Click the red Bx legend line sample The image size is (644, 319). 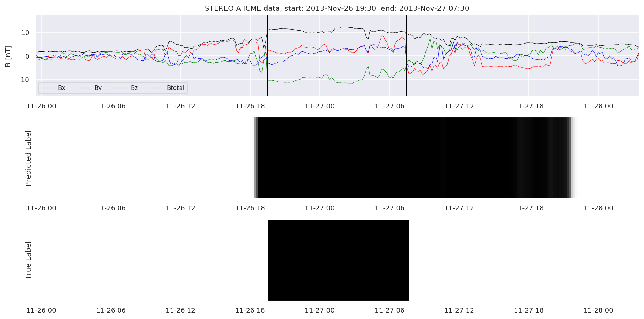point(48,88)
